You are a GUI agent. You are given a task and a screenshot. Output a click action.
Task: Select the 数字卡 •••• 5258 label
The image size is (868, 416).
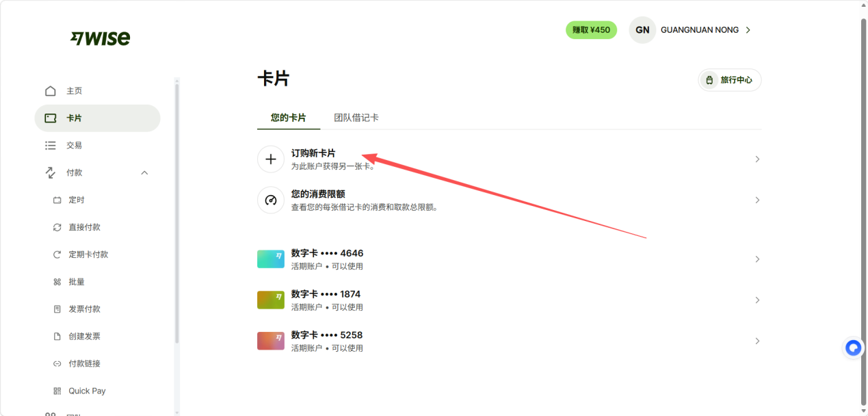coord(327,335)
